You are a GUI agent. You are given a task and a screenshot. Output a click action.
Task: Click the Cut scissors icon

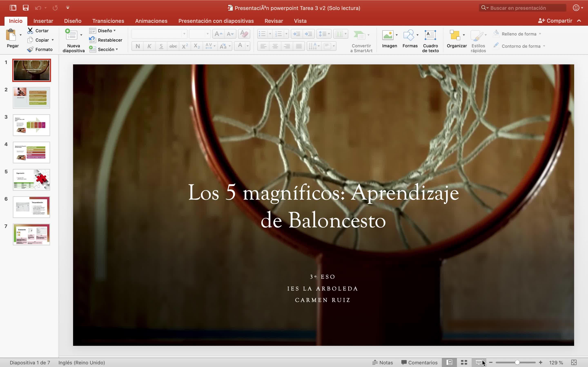30,31
